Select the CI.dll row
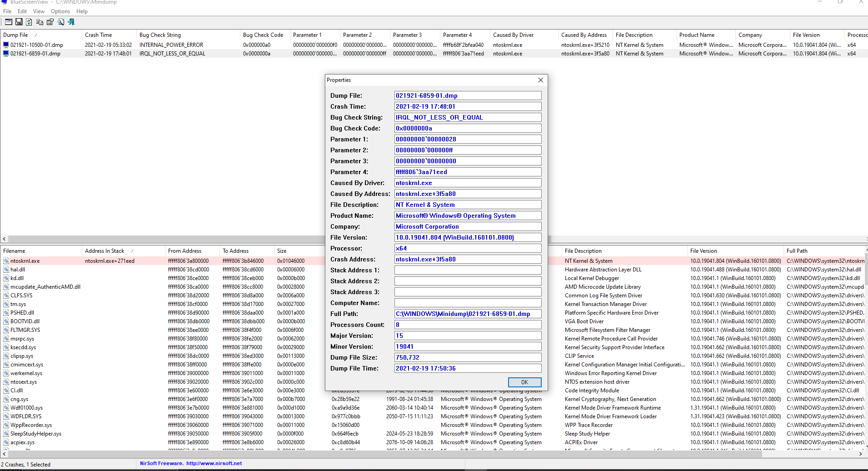 16,391
